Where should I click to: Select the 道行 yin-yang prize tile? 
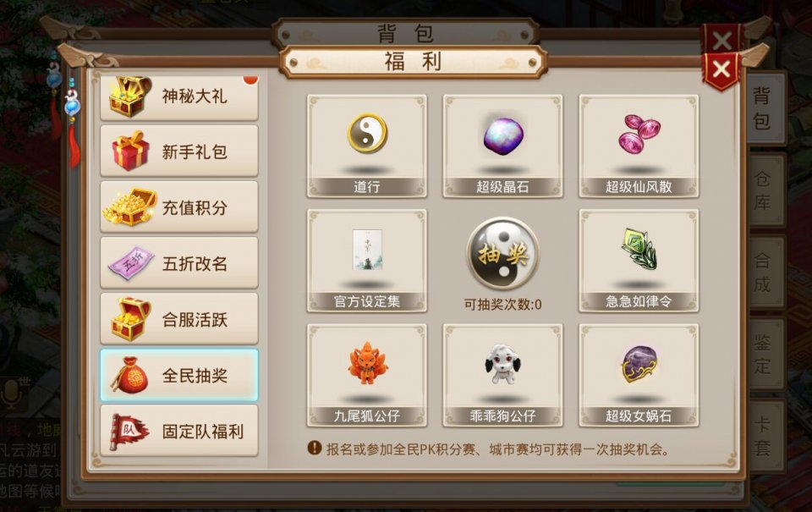pyautogui.click(x=366, y=146)
